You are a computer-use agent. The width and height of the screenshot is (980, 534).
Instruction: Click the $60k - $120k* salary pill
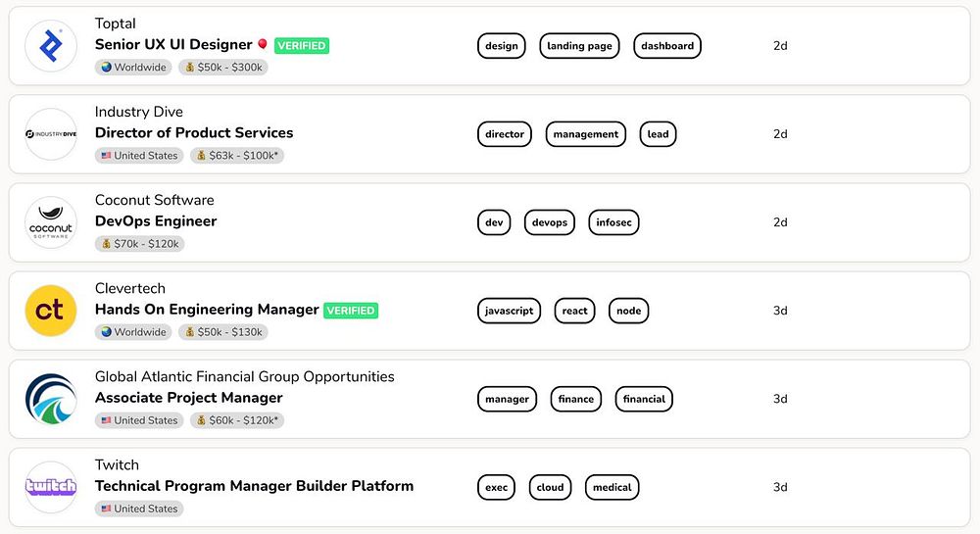point(237,420)
